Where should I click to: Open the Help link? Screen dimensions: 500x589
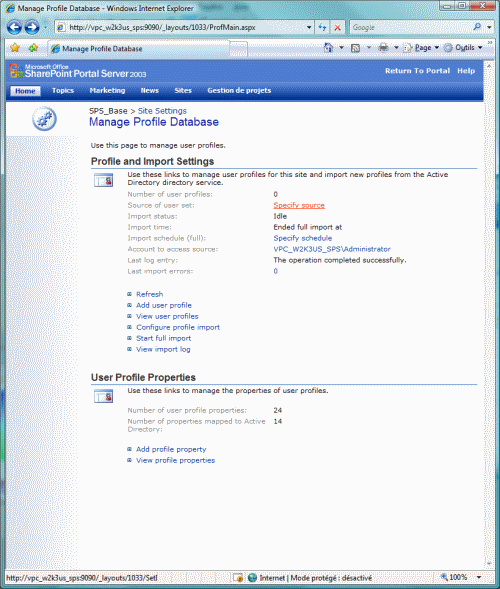(x=466, y=71)
